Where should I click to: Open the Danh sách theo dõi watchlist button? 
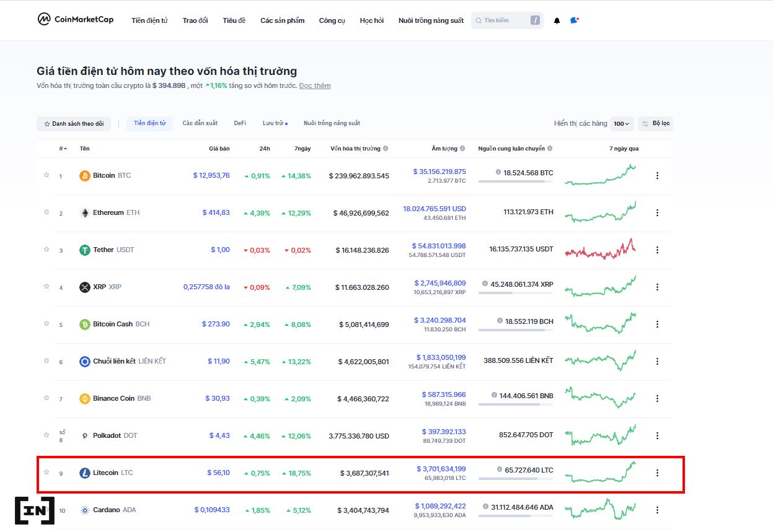point(74,124)
